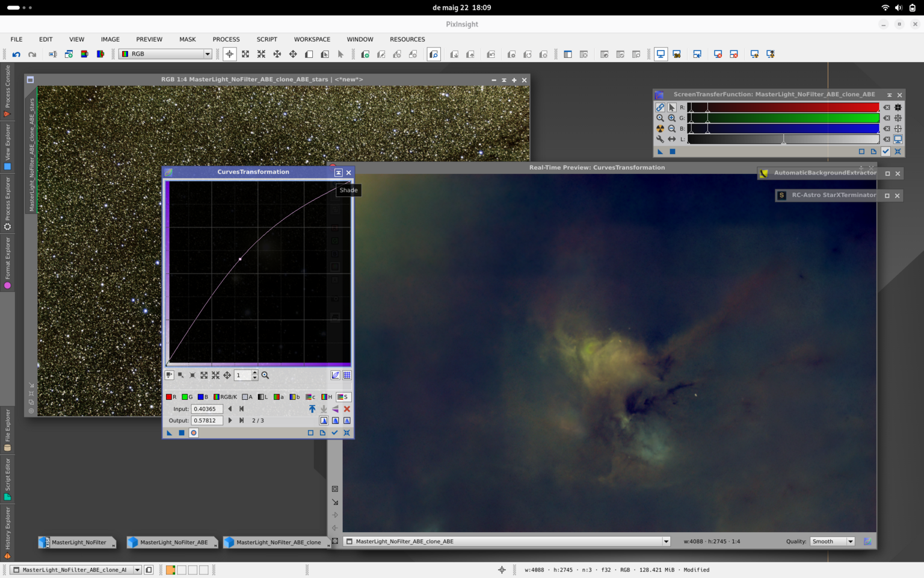Select the H hue channel curve
Viewport: 924px width, 578px height.
(x=327, y=397)
